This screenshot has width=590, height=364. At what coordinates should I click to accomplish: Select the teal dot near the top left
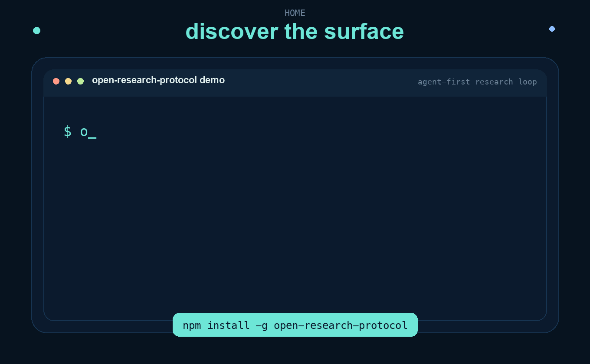coord(37,30)
